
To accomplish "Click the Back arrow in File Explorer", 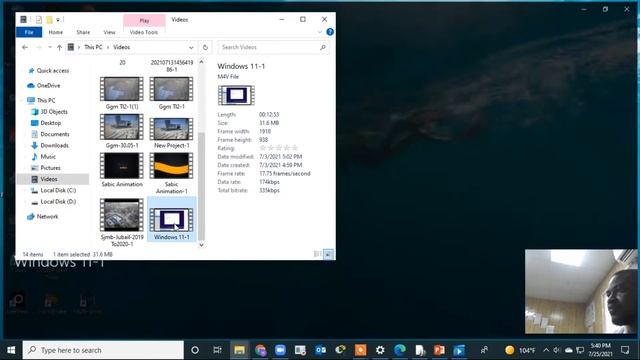I will pyautogui.click(x=25, y=47).
